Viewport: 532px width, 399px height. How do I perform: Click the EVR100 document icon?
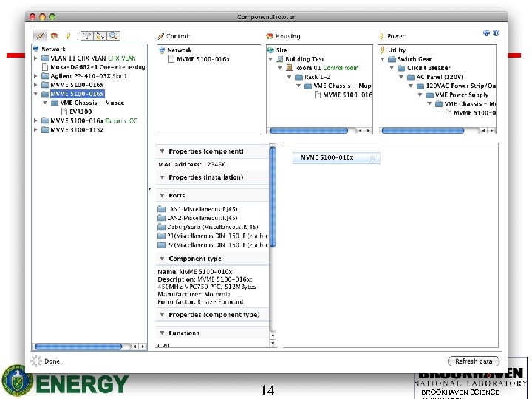[64, 112]
